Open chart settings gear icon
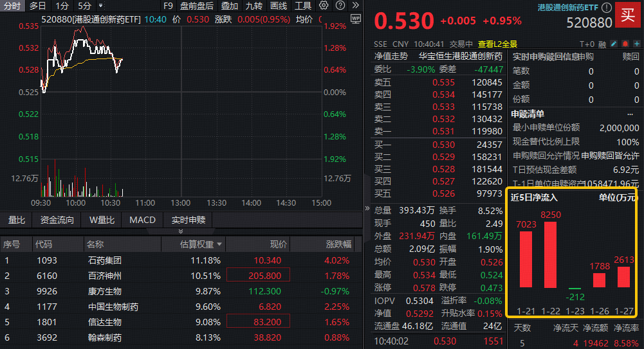 (324, 6)
